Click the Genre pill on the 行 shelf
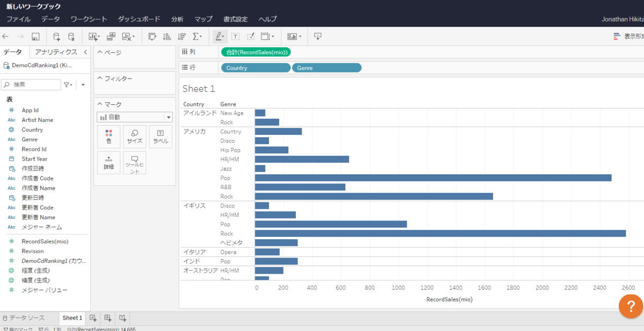This screenshot has width=644, height=331. click(x=327, y=67)
